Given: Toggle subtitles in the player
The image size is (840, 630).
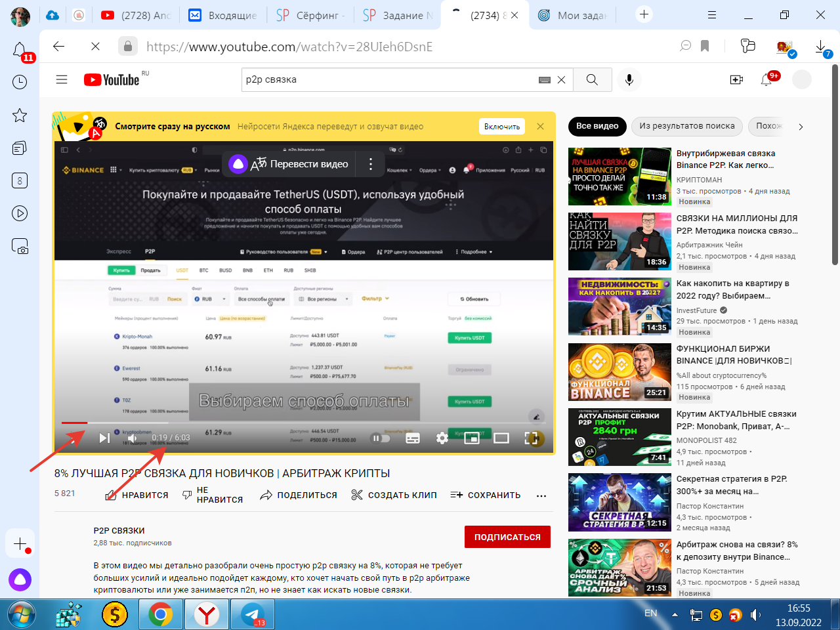Looking at the screenshot, I should tap(413, 438).
